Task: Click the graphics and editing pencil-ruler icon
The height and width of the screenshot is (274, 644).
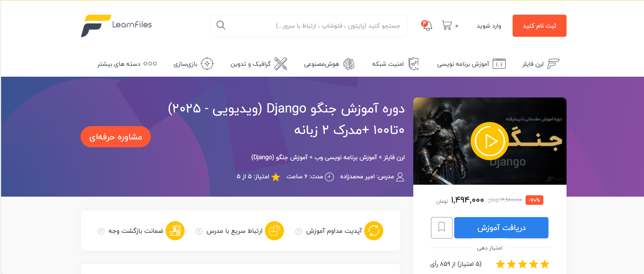Action: pos(281,64)
